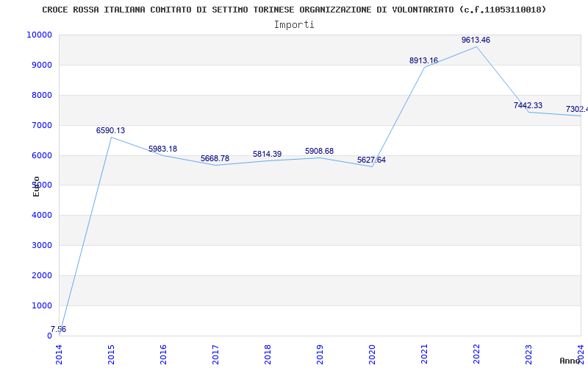588x368 pixels.
Task: Click the 9613.46 peak data label
Action: click(x=476, y=40)
